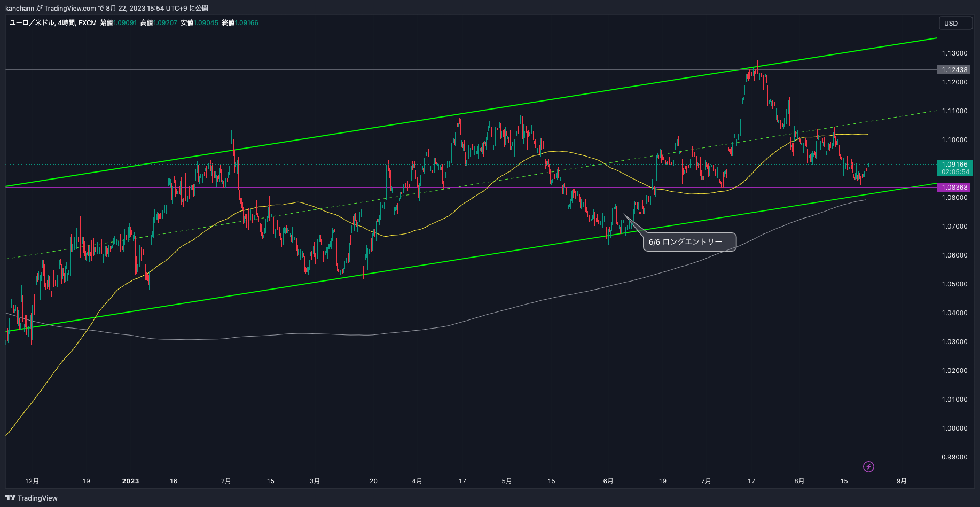Screen dimensions: 980x507
Task: Open the USD currency selector
Action: pyautogui.click(x=955, y=23)
